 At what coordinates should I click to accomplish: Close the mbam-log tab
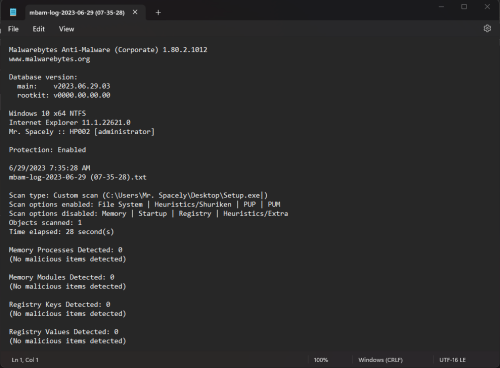[135, 12]
